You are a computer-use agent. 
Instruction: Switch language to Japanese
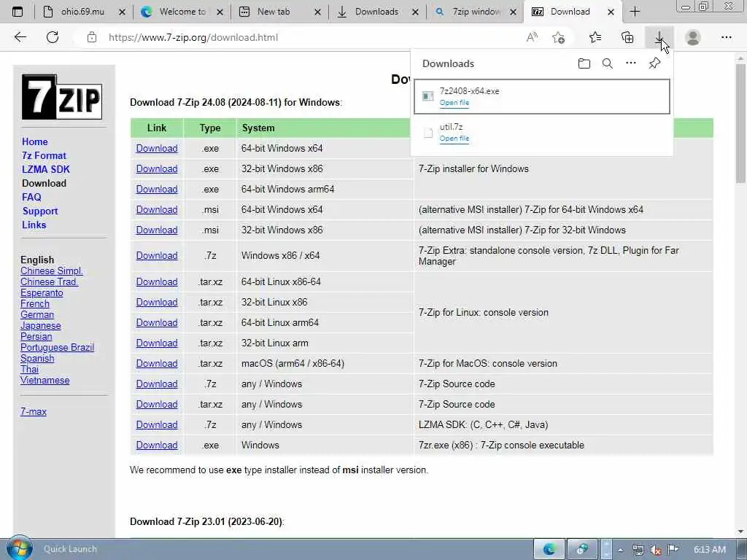[x=41, y=325]
